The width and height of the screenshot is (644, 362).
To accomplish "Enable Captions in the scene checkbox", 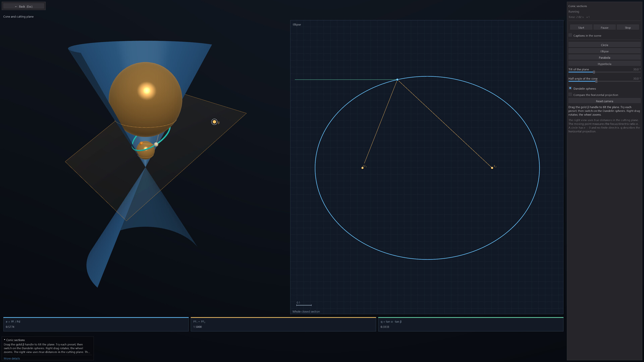I will [570, 35].
